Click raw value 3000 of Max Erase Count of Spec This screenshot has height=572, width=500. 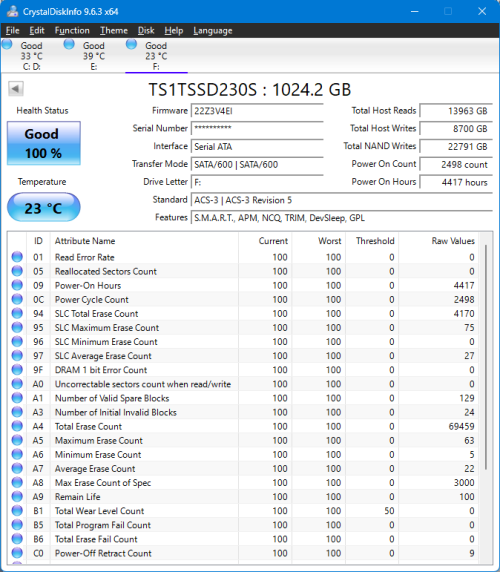(x=464, y=483)
